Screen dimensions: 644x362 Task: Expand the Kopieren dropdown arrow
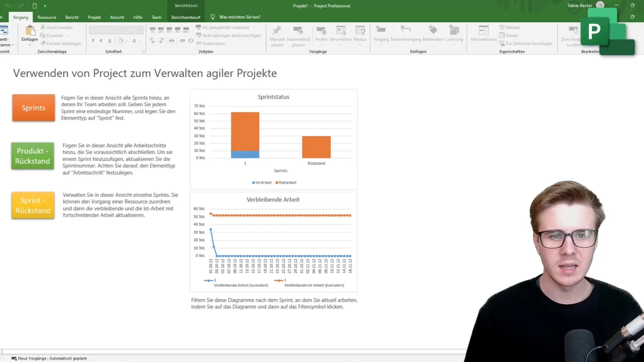[68, 36]
